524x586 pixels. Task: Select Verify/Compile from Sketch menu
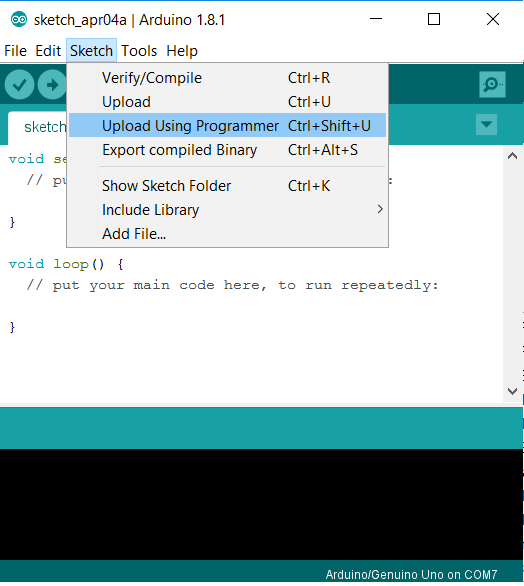coord(227,78)
